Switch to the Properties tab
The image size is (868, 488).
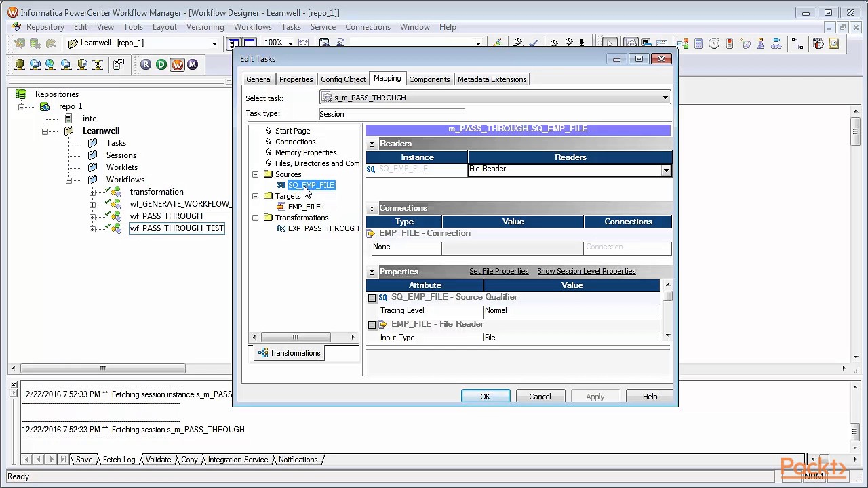(x=296, y=79)
